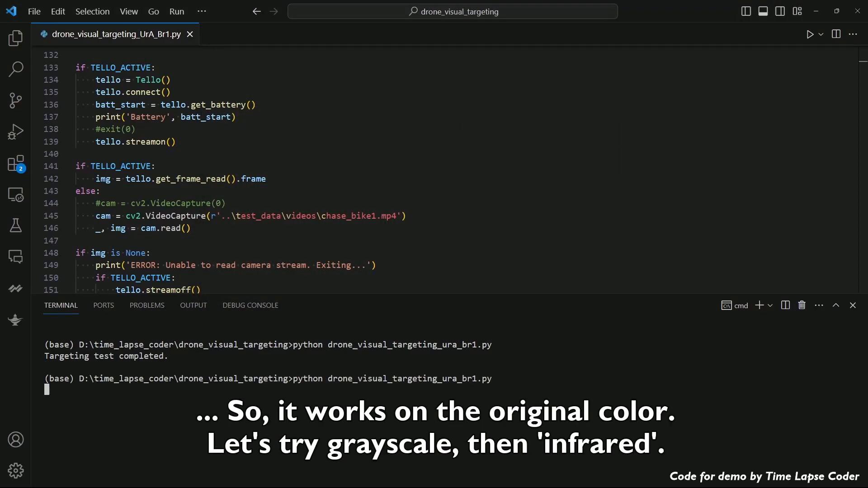The width and height of the screenshot is (868, 488).
Task: Open Remote Explorer icon
Action: pyautogui.click(x=16, y=195)
